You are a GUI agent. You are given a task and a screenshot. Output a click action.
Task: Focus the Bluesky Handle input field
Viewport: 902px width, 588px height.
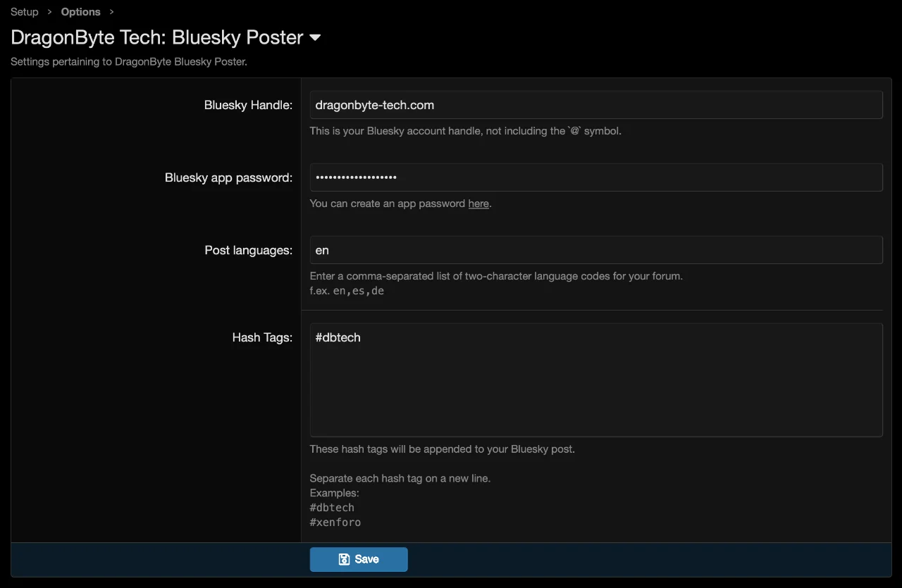595,105
